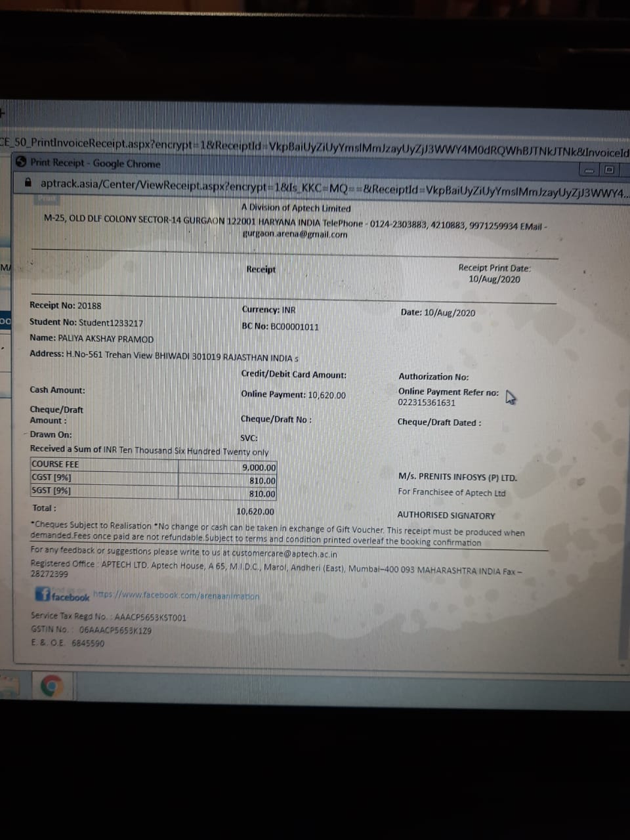Viewport: 630px width, 840px height.
Task: Open the facebook.com/arenaanimation link
Action: (x=176, y=596)
